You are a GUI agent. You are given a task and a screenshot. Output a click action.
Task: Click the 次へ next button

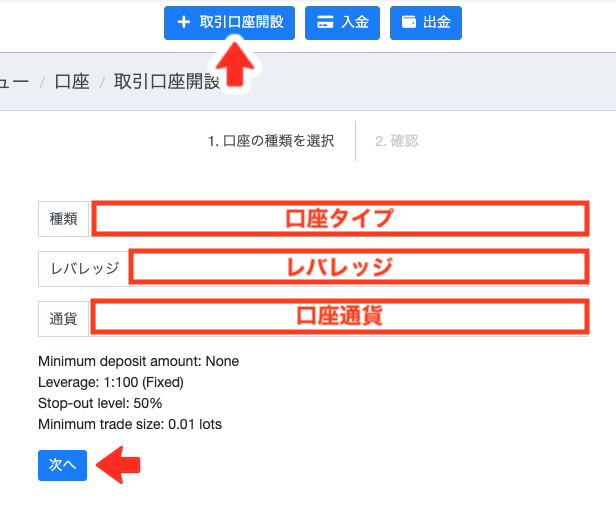[62, 465]
